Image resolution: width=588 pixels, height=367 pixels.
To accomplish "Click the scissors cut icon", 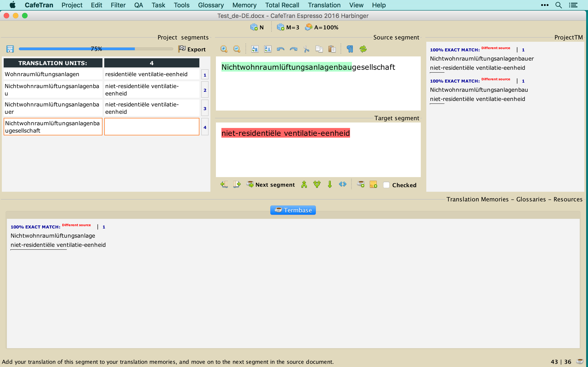I will (306, 49).
